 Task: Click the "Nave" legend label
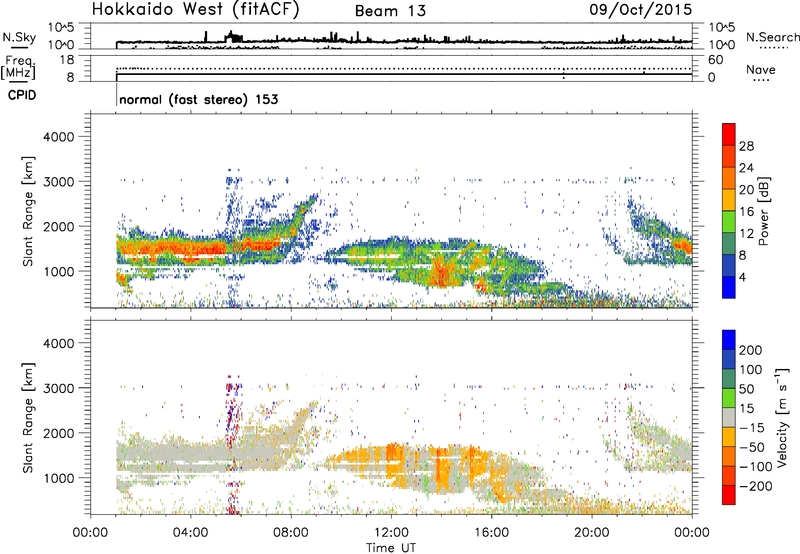click(x=761, y=70)
